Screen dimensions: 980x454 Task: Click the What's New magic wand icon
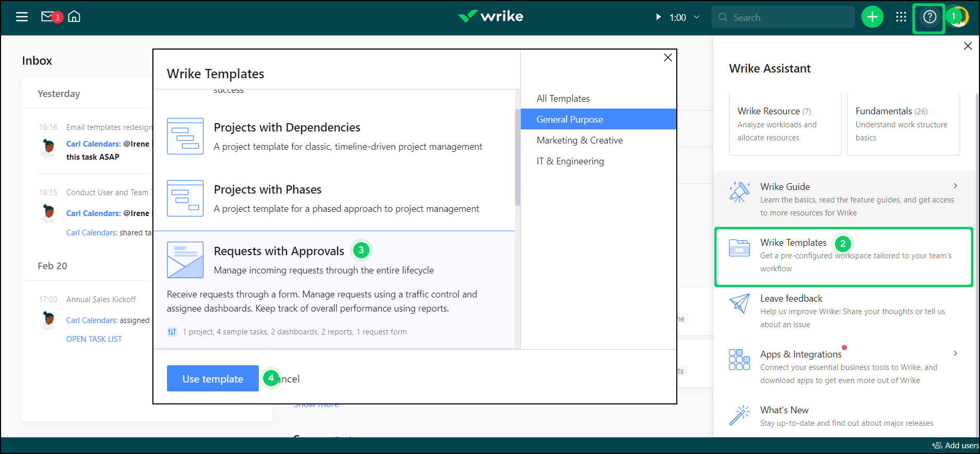click(739, 415)
